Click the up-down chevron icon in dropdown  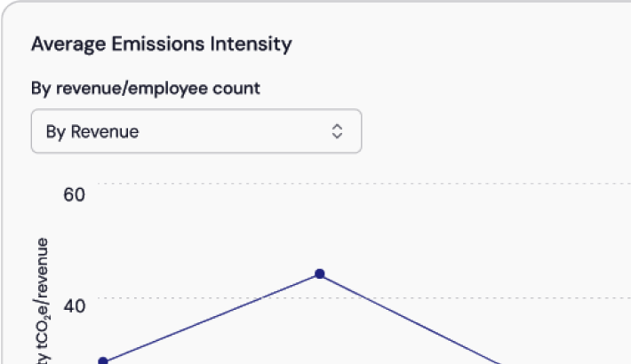point(337,131)
